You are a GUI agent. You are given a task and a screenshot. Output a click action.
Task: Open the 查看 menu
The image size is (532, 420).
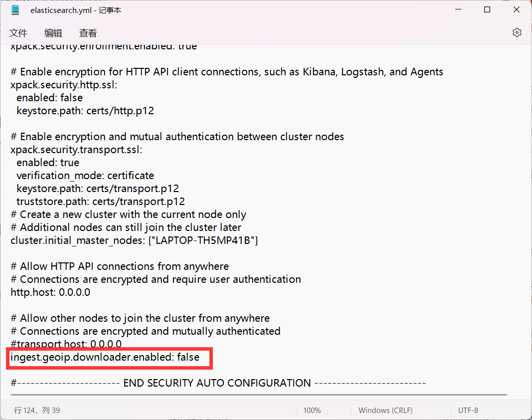coord(88,33)
